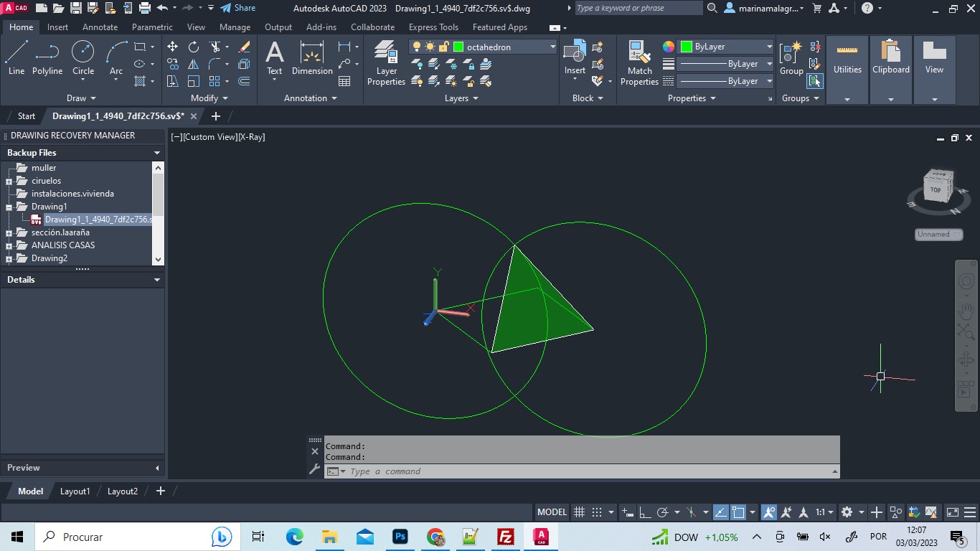
Task: Click the Save icon in quick access
Action: click(75, 8)
